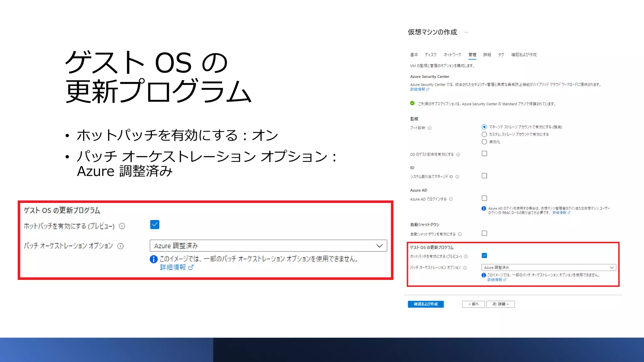Click info icon next to Azure AD でログインする

(451, 199)
